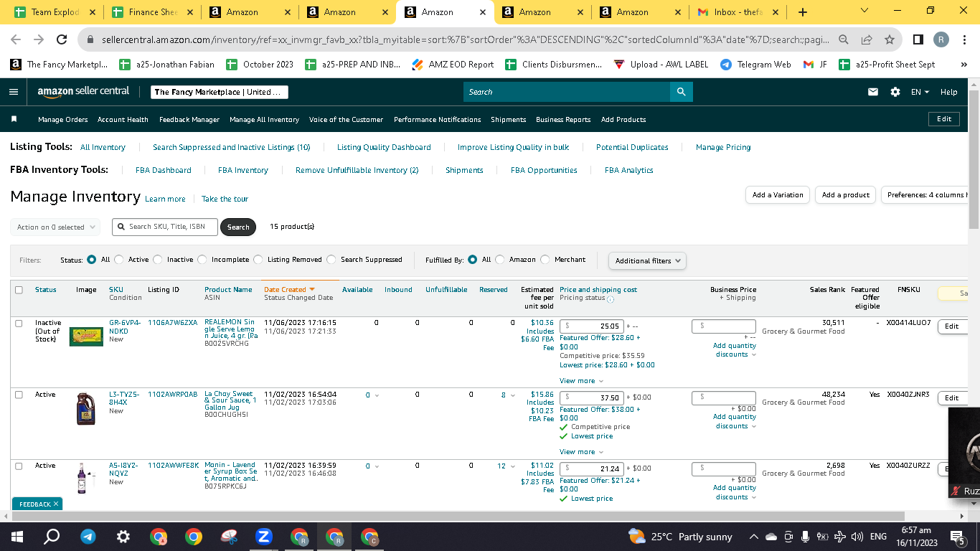Click the address bar zoom magnifier icon
The height and width of the screenshot is (551, 980).
coord(844,39)
